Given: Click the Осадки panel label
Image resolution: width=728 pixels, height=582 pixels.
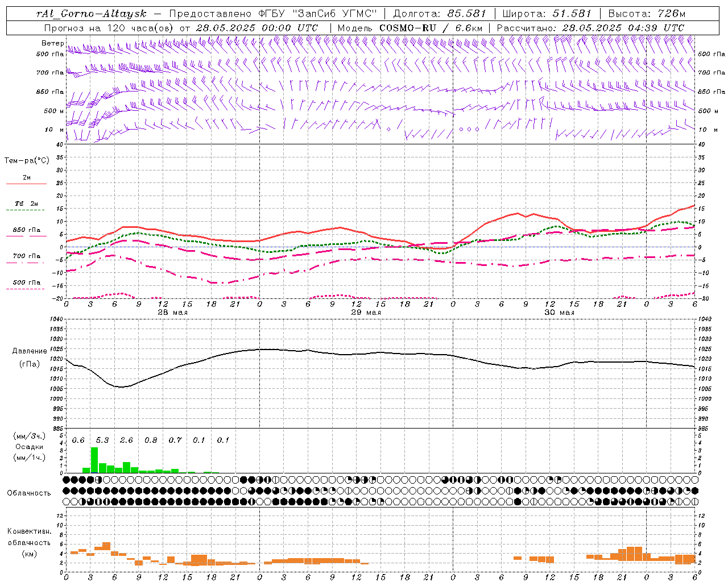Looking at the screenshot, I should coord(29,447).
